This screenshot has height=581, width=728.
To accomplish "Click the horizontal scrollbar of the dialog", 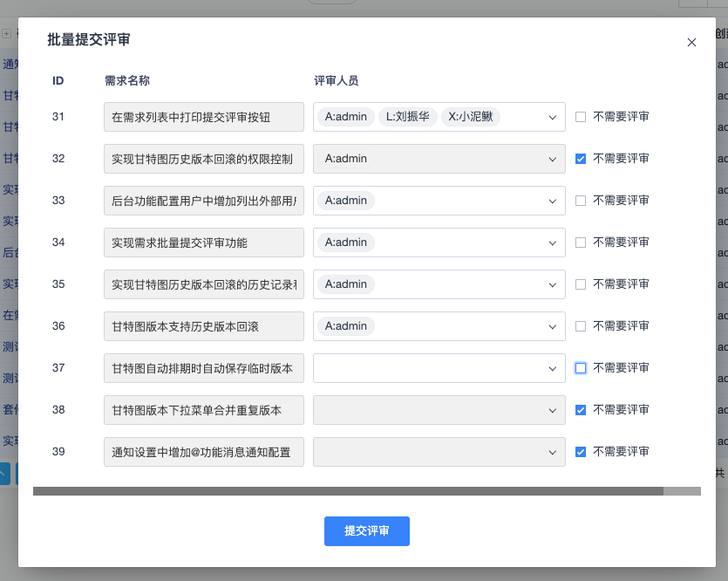I will click(348, 491).
